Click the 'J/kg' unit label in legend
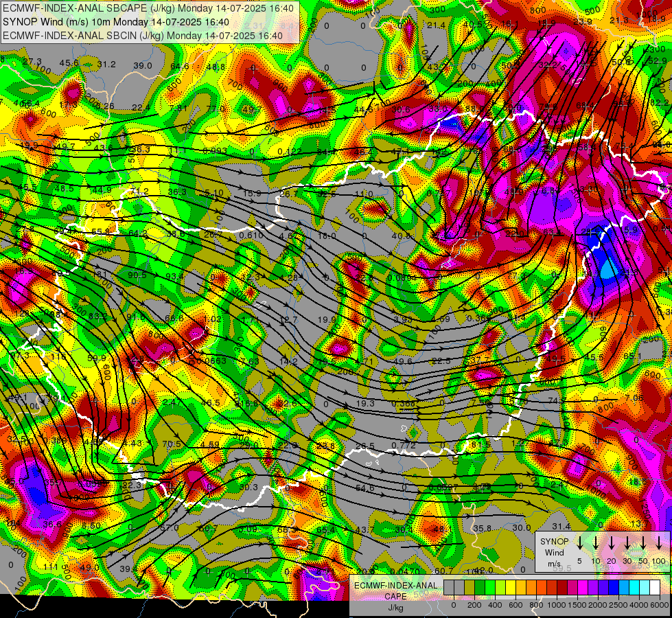Screen dimensions: 672x618 point(395,608)
